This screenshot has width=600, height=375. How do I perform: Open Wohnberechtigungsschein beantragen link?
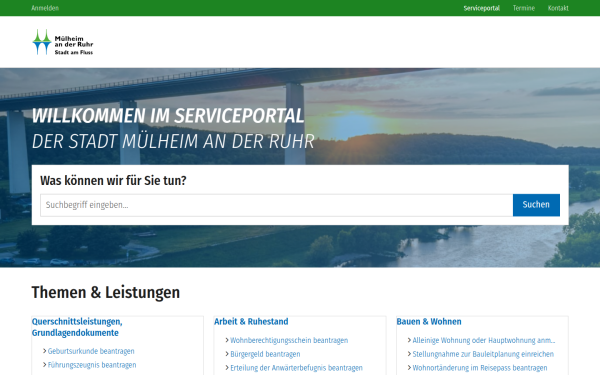point(289,340)
